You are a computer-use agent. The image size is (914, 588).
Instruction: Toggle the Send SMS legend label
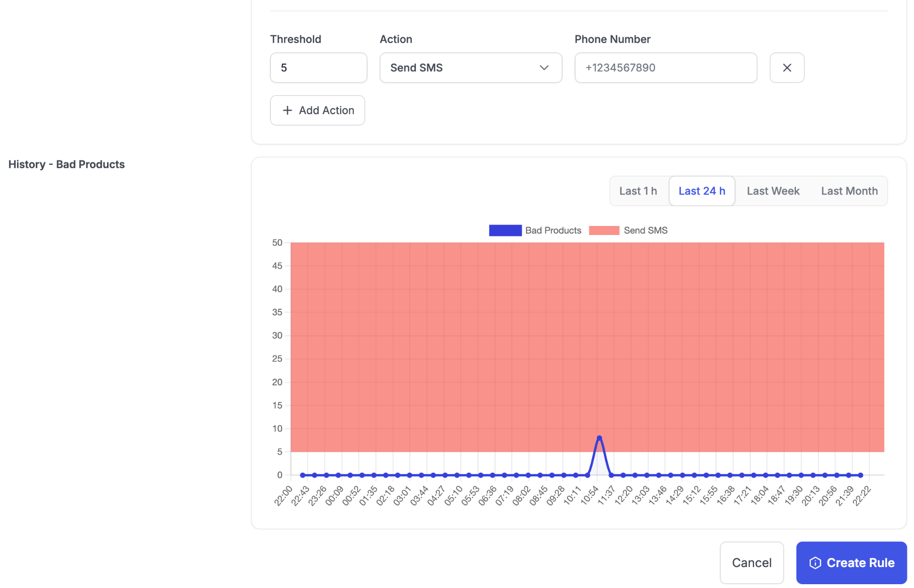point(646,230)
